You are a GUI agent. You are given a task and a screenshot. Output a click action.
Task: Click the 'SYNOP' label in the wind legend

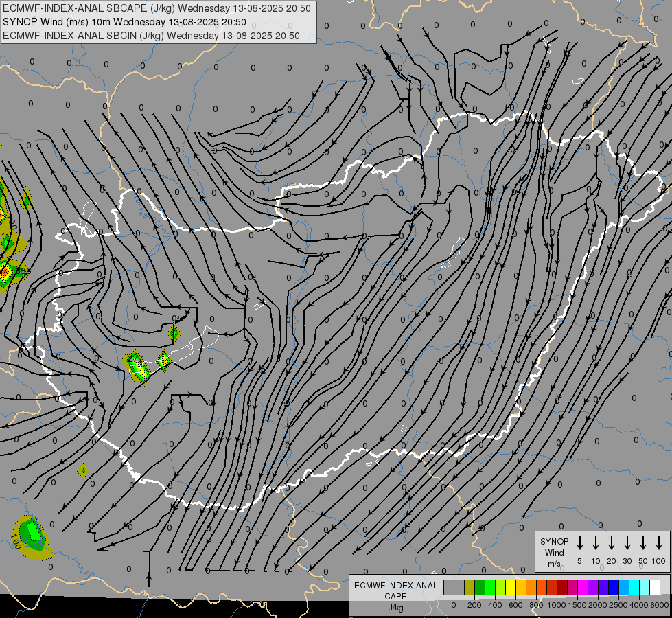554,541
